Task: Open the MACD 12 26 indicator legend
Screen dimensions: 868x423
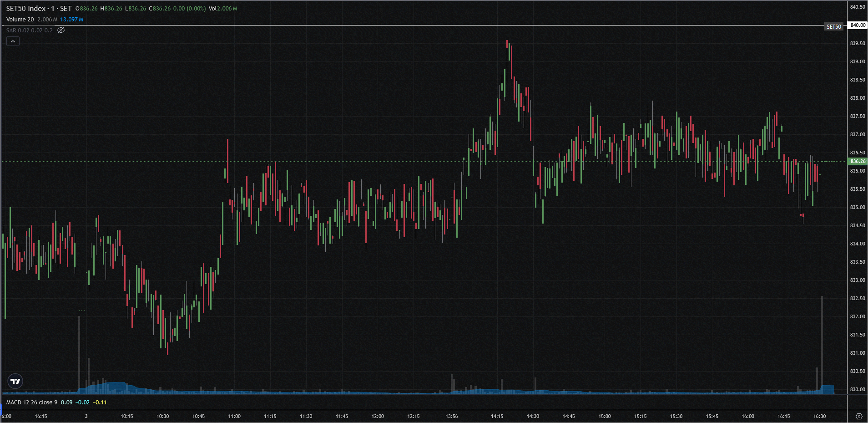Action: (x=32, y=403)
